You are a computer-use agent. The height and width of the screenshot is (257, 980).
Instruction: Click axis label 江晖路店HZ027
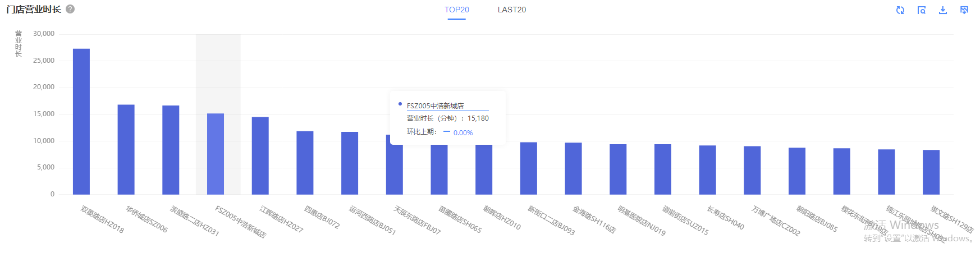click(x=281, y=219)
